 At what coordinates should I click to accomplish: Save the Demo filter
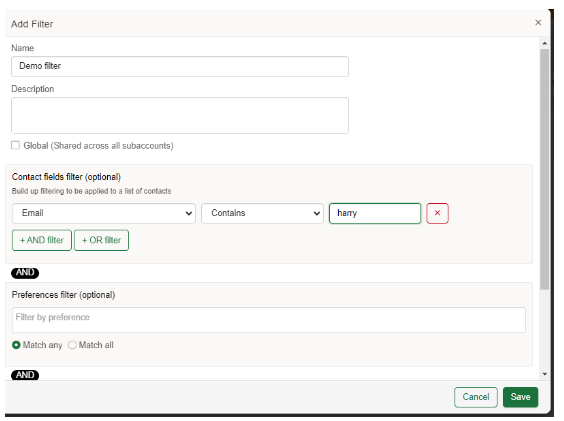[x=520, y=397]
